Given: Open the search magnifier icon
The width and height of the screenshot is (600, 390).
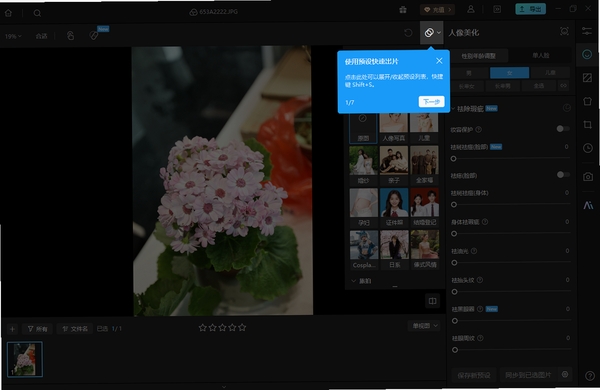Looking at the screenshot, I should pyautogui.click(x=37, y=13).
